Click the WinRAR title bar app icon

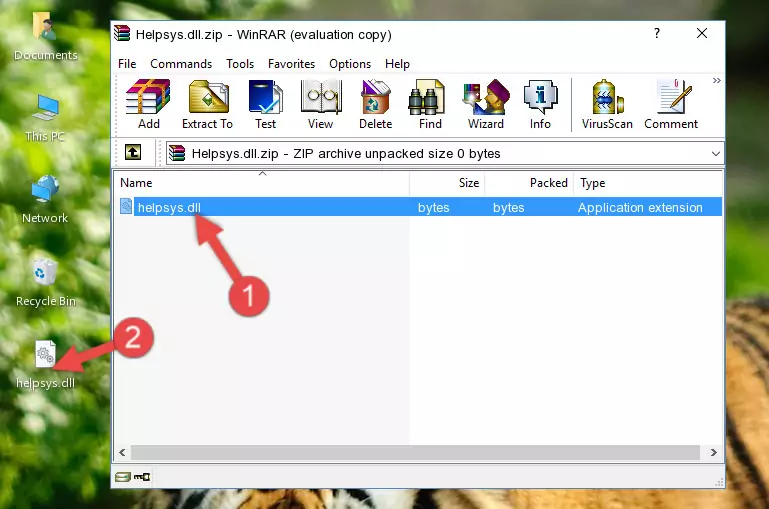coord(123,34)
